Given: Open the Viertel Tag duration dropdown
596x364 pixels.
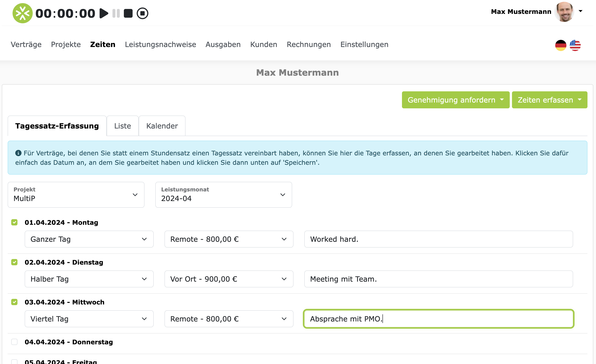Looking at the screenshot, I should pos(89,319).
